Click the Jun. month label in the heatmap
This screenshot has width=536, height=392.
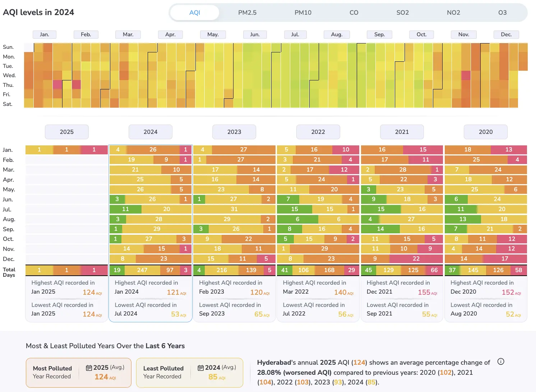[x=255, y=34]
